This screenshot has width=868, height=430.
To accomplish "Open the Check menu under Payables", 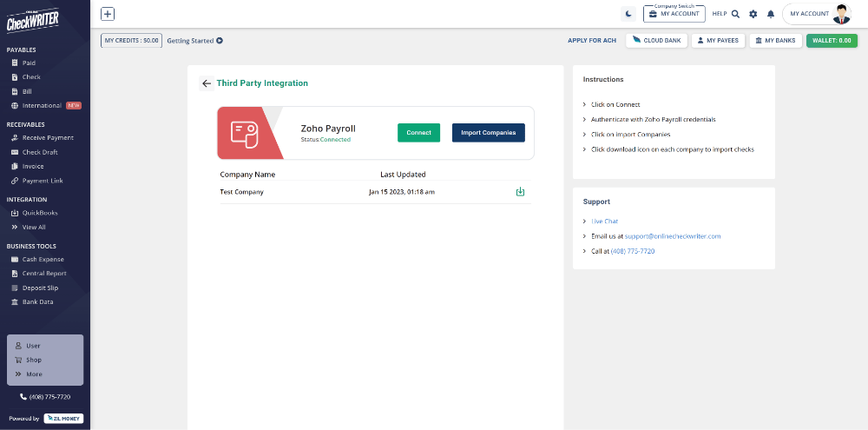I will pyautogui.click(x=31, y=77).
